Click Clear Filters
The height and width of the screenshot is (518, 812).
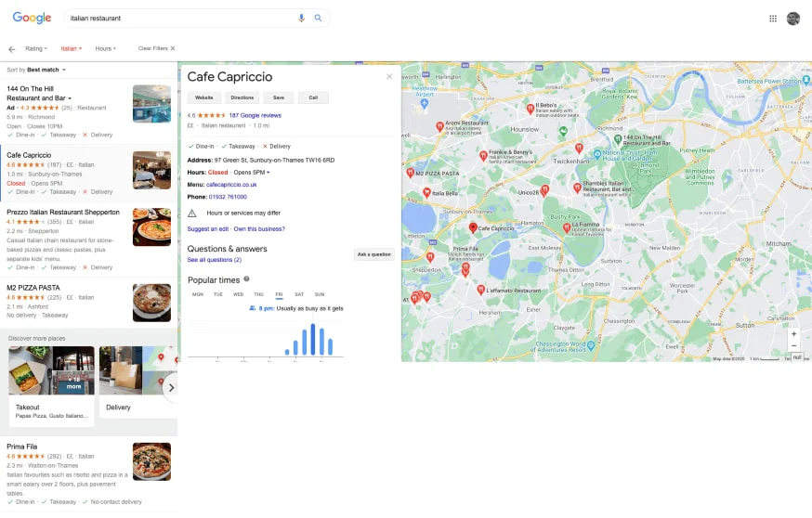(x=156, y=48)
